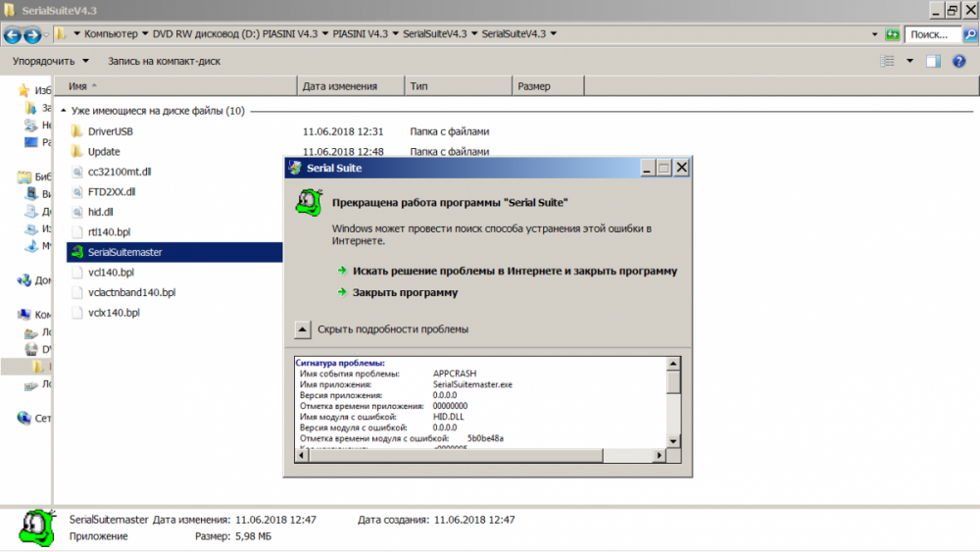This screenshot has height=552, width=980.
Task: Click the scroll left arrow in details box
Action: 302,455
